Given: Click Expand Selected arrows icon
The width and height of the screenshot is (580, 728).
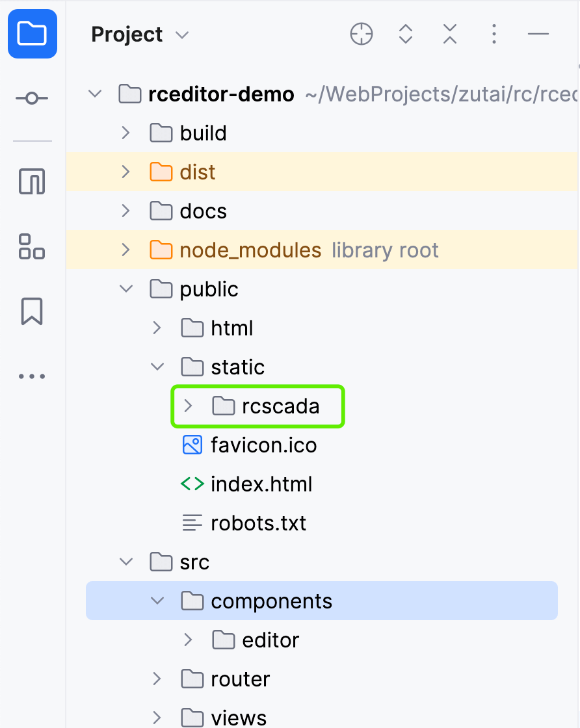Looking at the screenshot, I should [x=406, y=34].
